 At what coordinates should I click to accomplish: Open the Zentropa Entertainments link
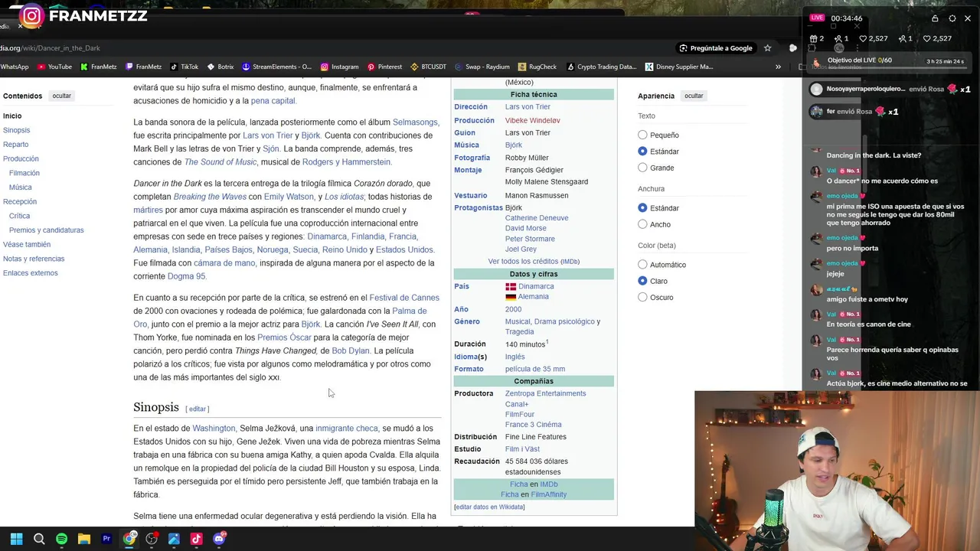click(x=545, y=393)
